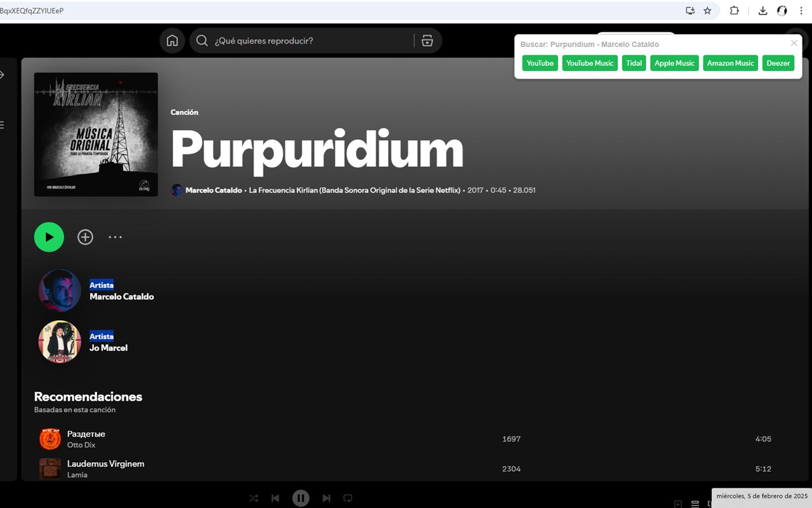Search the song on Apple Music

674,63
